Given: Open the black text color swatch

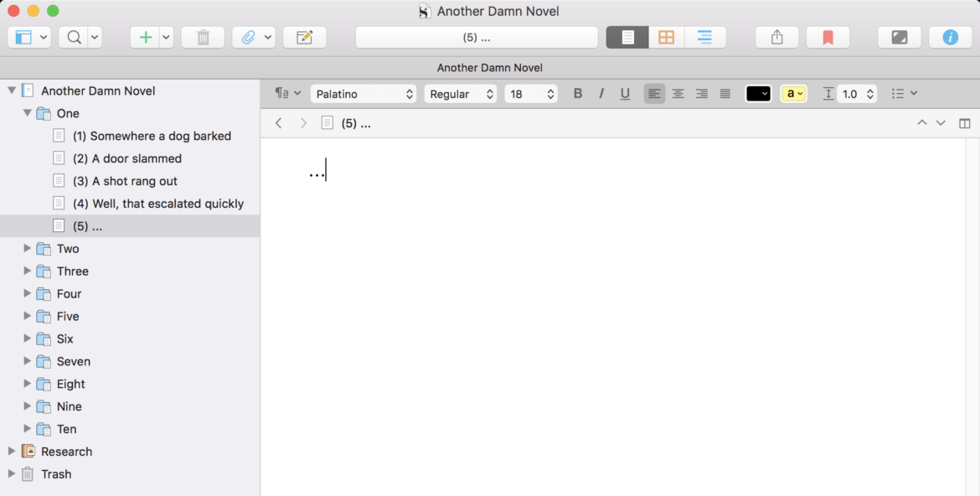Looking at the screenshot, I should point(757,94).
